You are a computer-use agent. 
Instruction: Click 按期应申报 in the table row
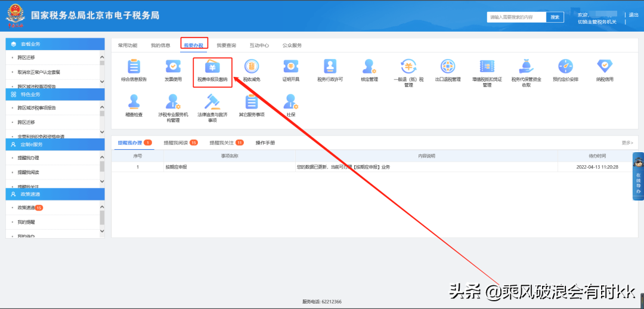click(177, 167)
